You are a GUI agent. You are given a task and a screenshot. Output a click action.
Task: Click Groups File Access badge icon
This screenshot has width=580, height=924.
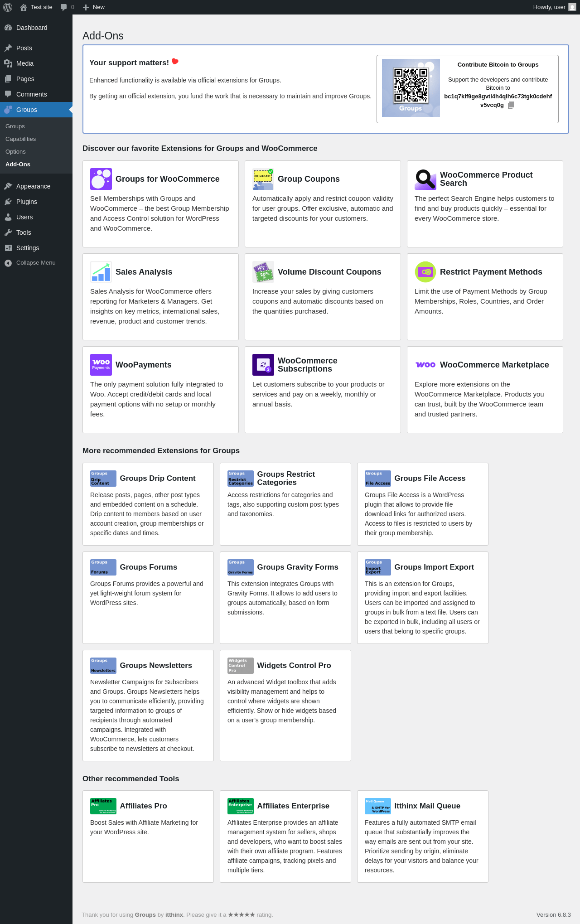pos(378,479)
